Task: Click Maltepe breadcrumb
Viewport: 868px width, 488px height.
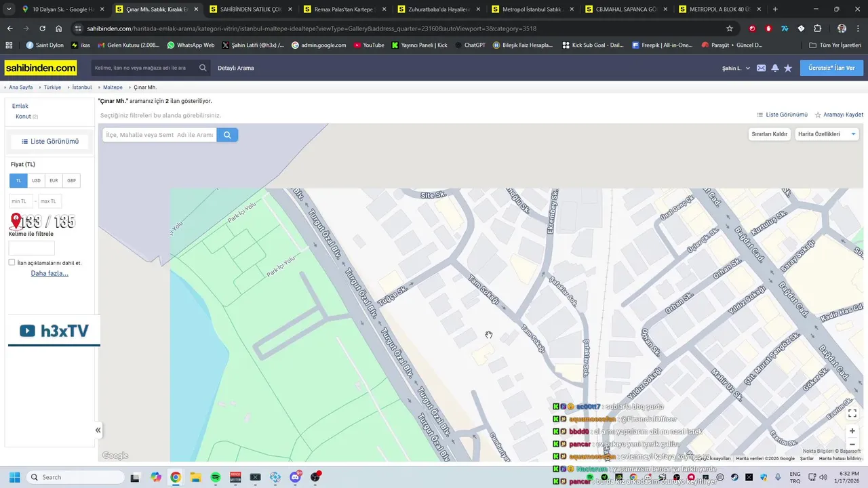Action: click(x=113, y=87)
